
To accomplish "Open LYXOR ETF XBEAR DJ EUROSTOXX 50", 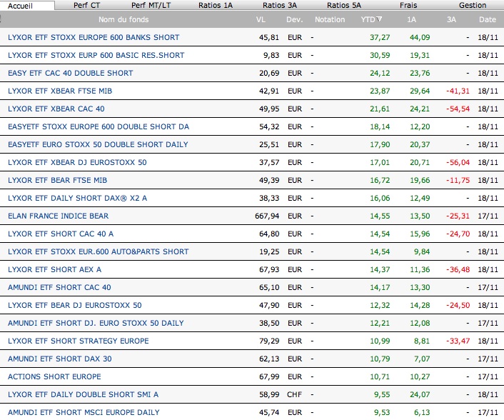I will 77,162.
